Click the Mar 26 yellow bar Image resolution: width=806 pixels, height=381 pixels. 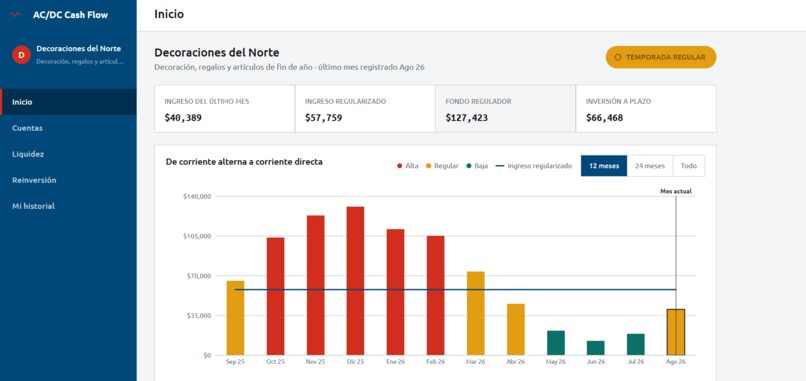click(x=475, y=313)
